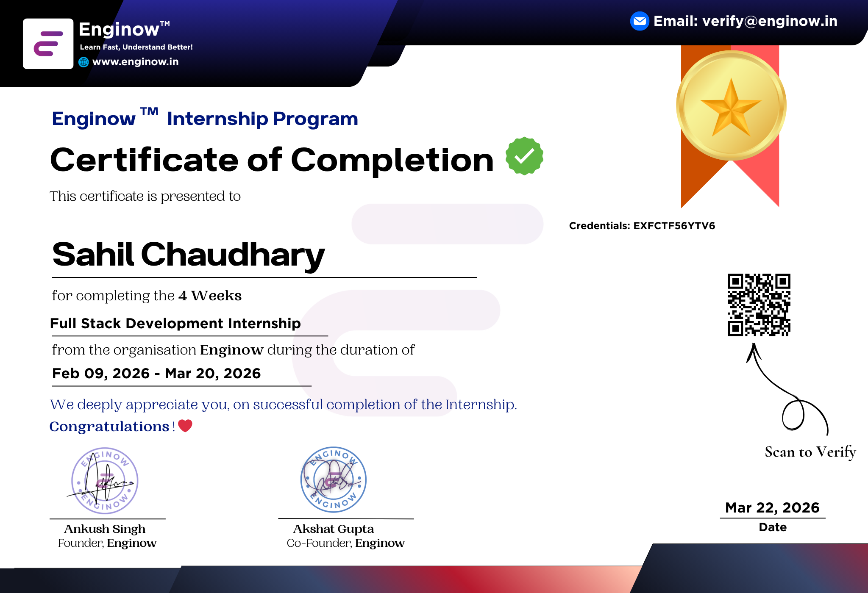
Task: Click the 'Scan to Verify' label
Action: pos(810,452)
